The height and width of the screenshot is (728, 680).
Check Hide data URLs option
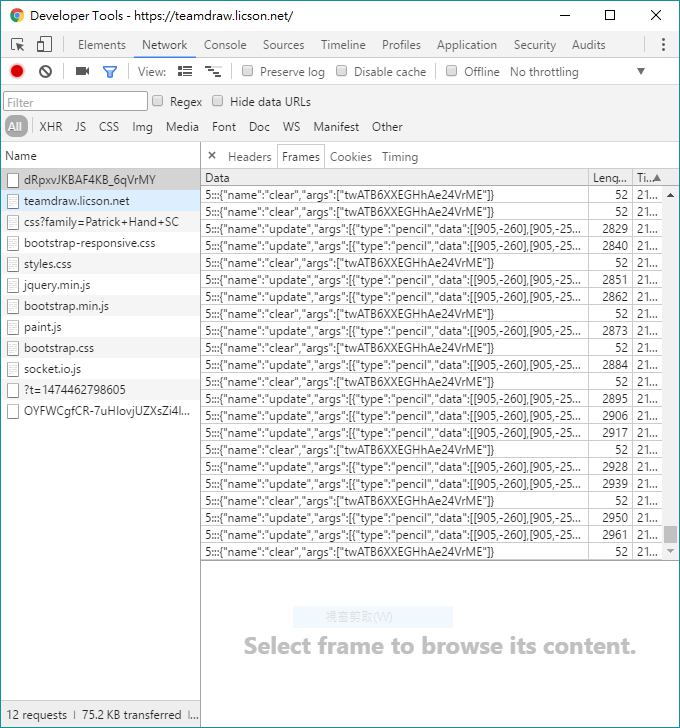tap(217, 101)
